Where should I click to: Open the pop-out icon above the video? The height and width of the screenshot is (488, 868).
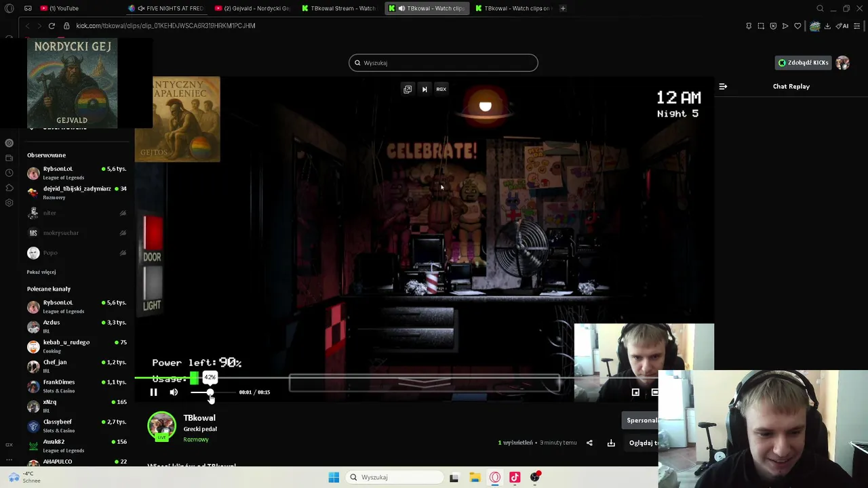pyautogui.click(x=408, y=89)
